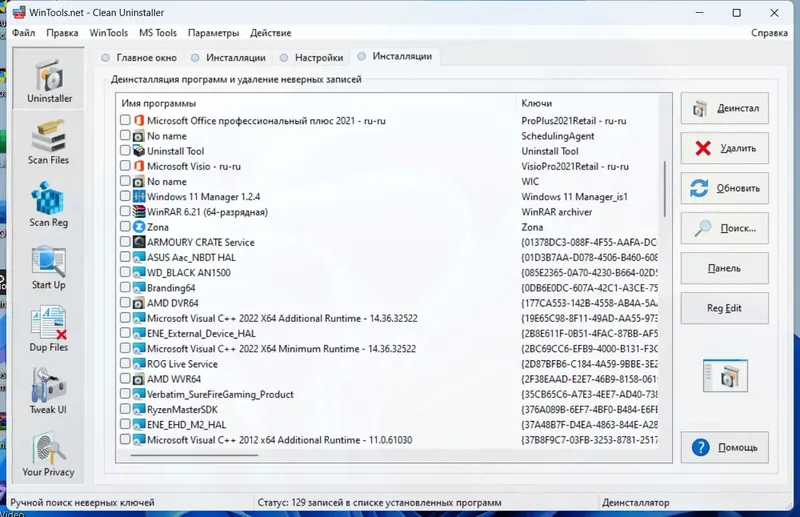Check the Verbatim_SureFireGaming_Product checkbox
800x517 pixels.
tap(125, 394)
